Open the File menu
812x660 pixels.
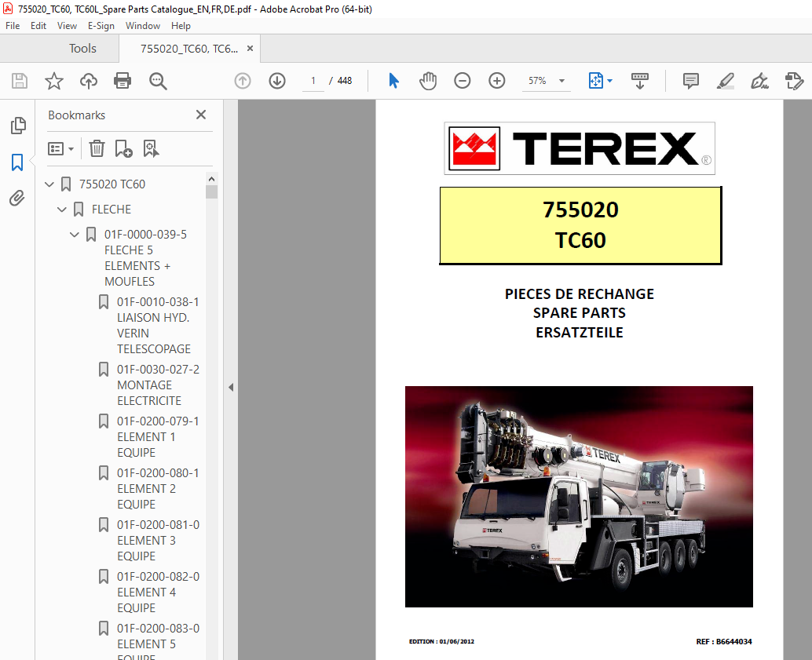click(x=13, y=26)
